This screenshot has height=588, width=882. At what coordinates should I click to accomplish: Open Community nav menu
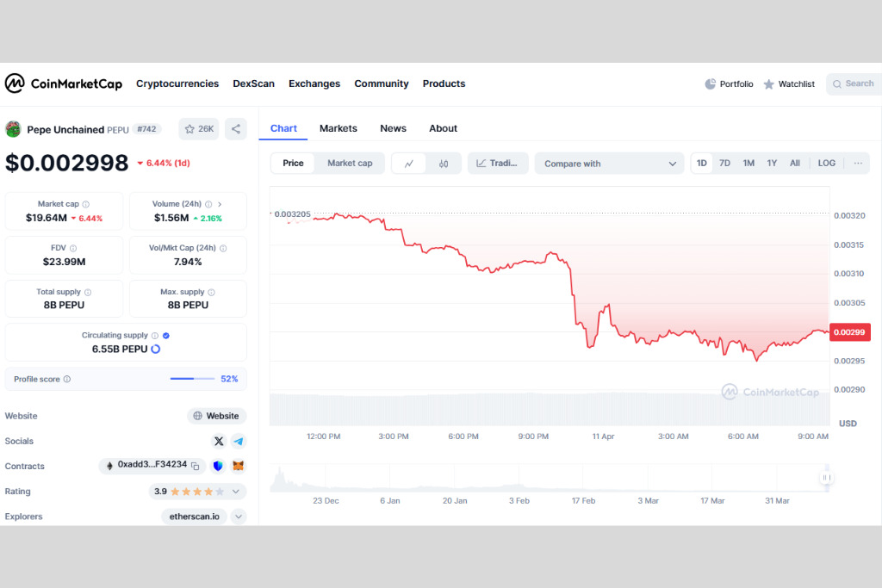(382, 84)
